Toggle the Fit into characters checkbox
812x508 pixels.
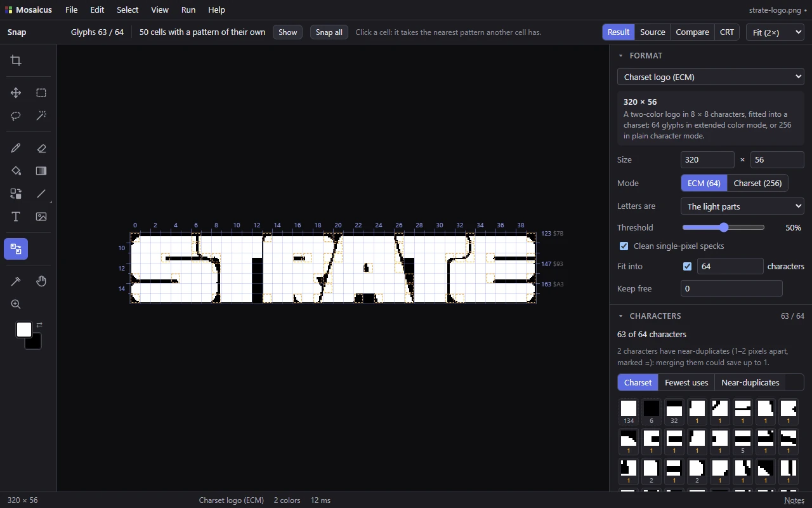687,266
